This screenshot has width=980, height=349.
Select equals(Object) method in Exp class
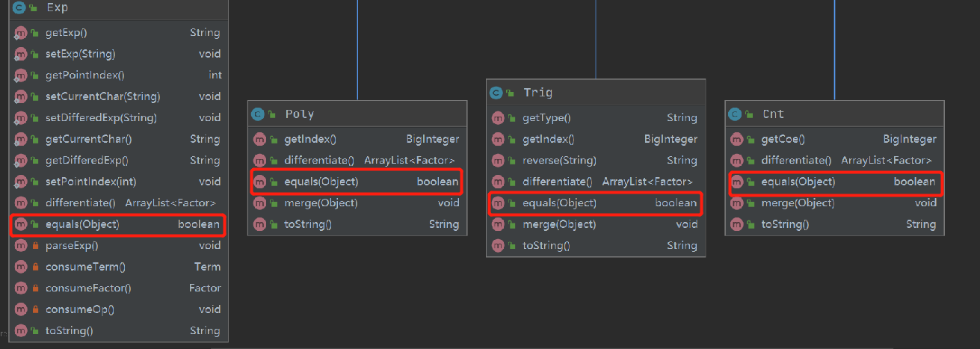pos(82,224)
